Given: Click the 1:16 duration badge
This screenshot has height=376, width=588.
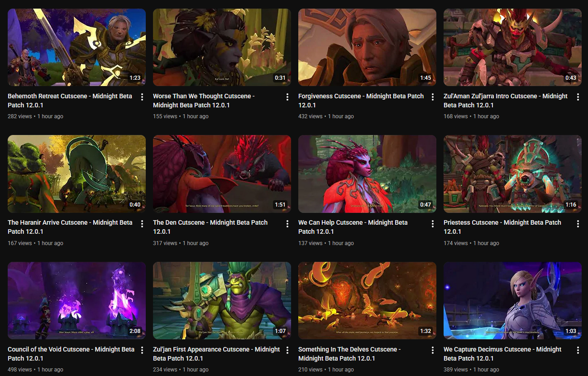Looking at the screenshot, I should 571,205.
